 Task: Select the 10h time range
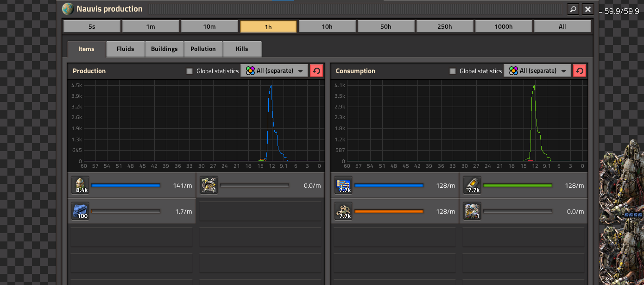coord(327,26)
